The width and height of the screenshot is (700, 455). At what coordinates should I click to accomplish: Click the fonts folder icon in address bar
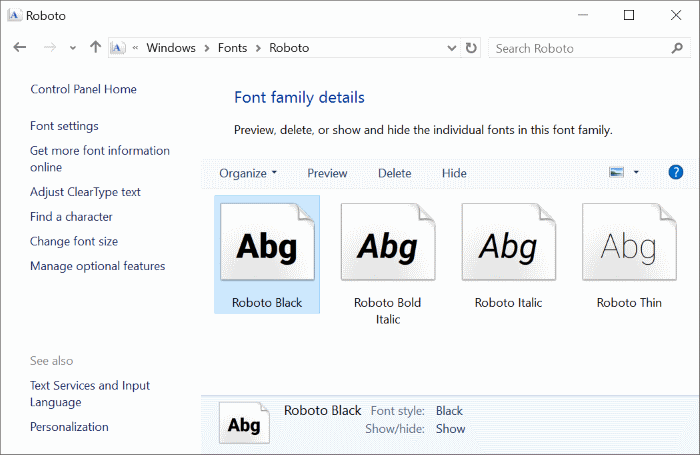(117, 48)
